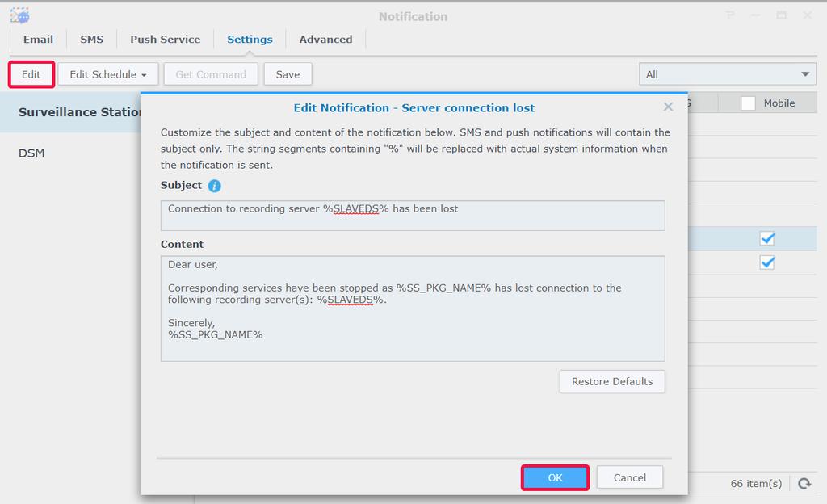
Task: Click the 66 item(s) count text
Action: [756, 484]
